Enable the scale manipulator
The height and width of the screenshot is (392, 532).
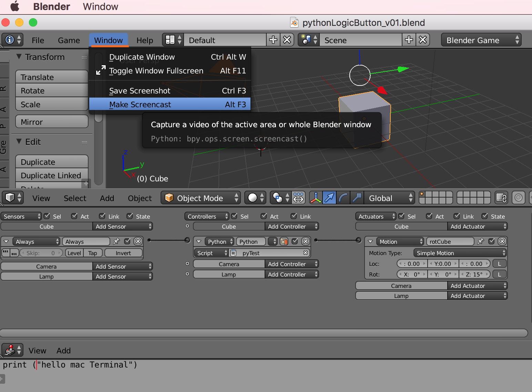tap(357, 198)
